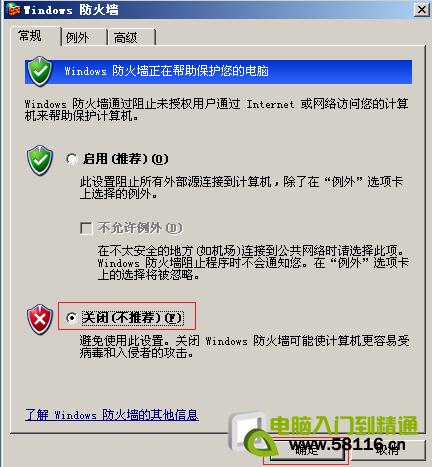Screen dimensions: 432x467
Task: Confirm with the 确定 button
Action: [306, 450]
